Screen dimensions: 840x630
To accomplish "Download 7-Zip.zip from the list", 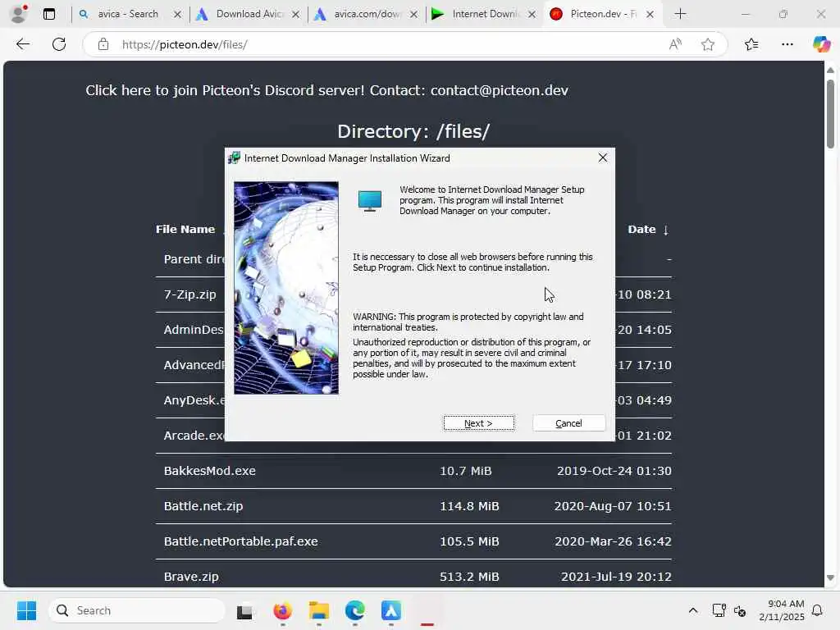I will [190, 294].
